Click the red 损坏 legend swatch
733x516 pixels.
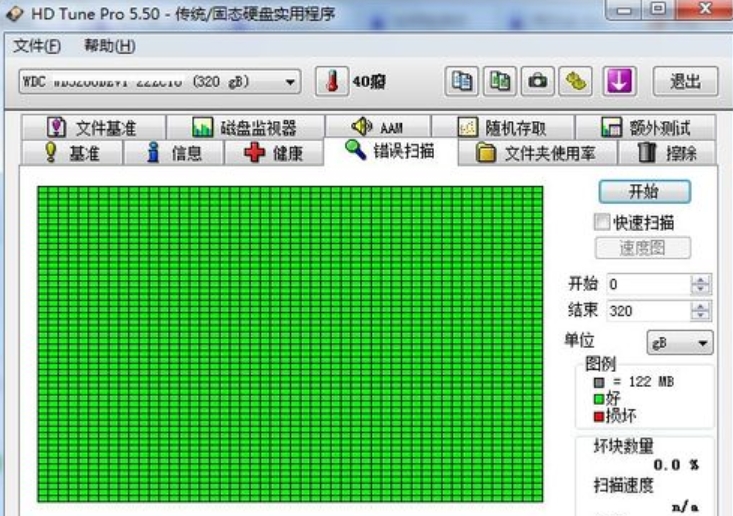click(x=599, y=416)
